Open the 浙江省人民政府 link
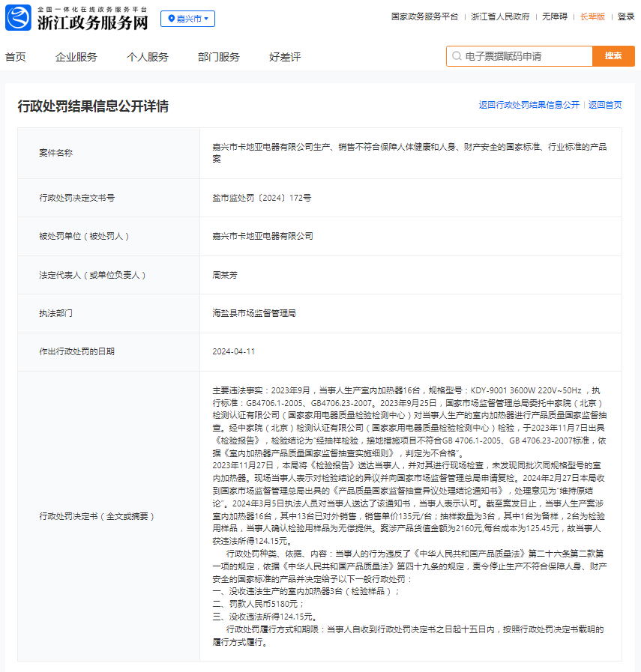Viewport: 641px width, 672px height. coord(500,16)
